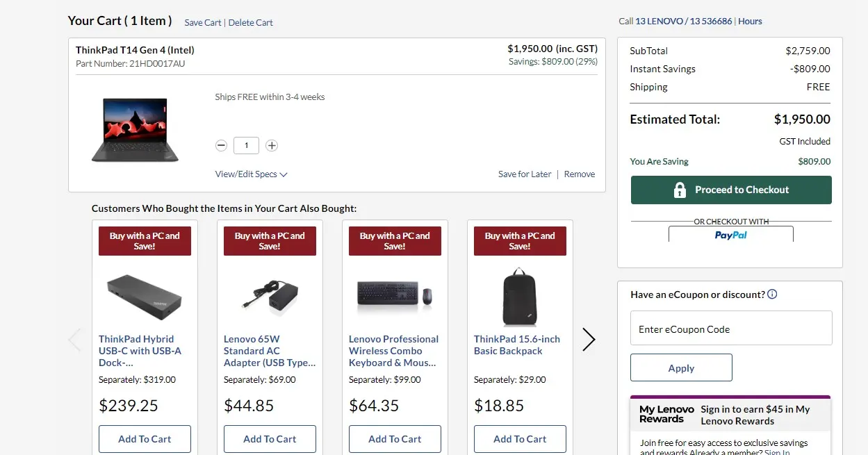Decrease laptop quantity with minus icon
Image resolution: width=868 pixels, height=455 pixels.
[221, 146]
